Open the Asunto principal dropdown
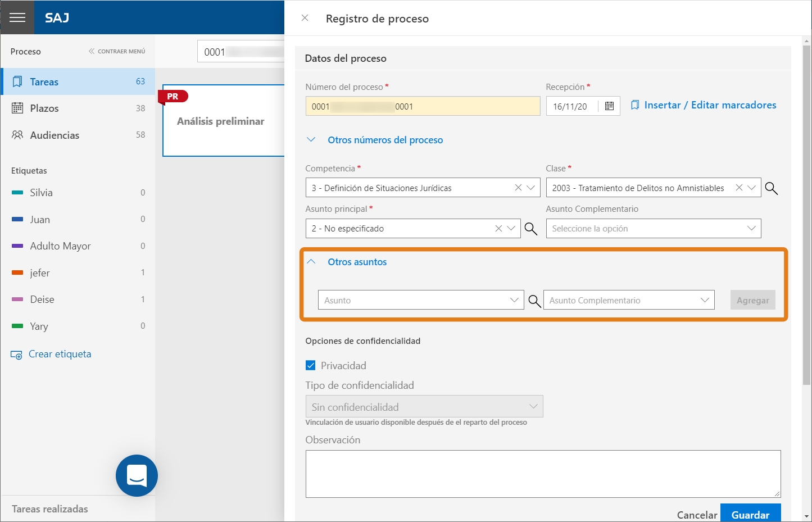The height and width of the screenshot is (522, 812). 511,229
